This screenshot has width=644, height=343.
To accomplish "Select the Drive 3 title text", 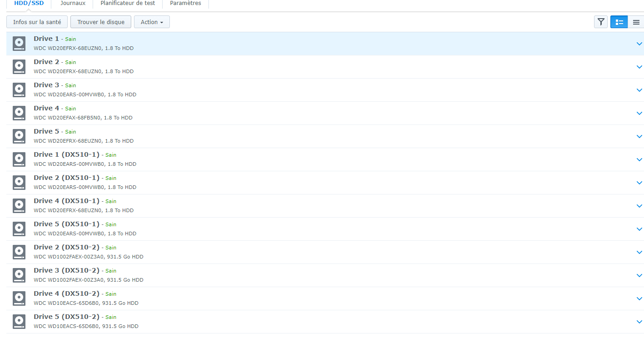I will click(46, 85).
